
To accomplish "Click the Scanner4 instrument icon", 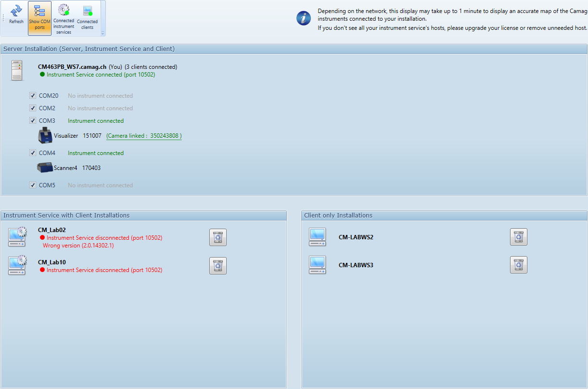I will (x=45, y=168).
